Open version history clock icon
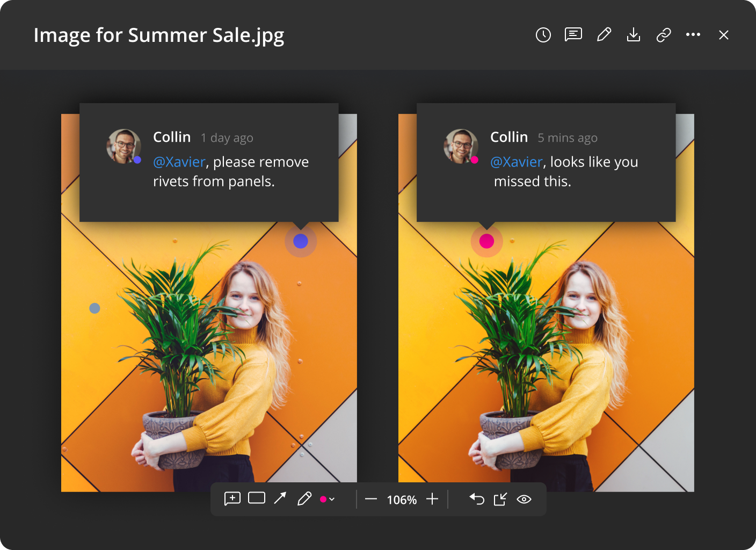This screenshot has height=550, width=756. click(x=543, y=35)
